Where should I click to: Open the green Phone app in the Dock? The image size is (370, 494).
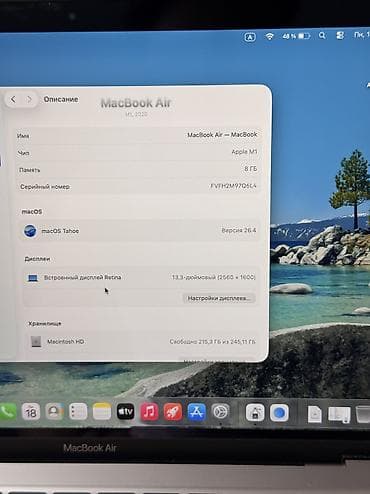point(7,412)
